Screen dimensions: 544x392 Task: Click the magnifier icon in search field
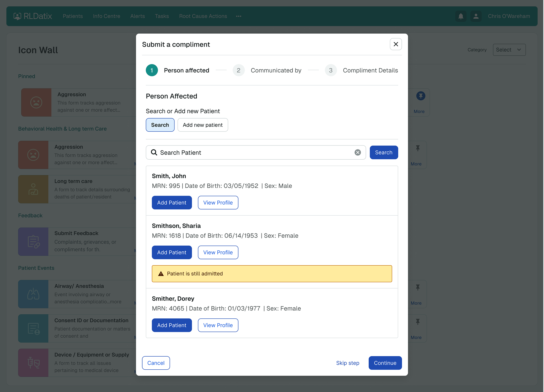tap(154, 153)
